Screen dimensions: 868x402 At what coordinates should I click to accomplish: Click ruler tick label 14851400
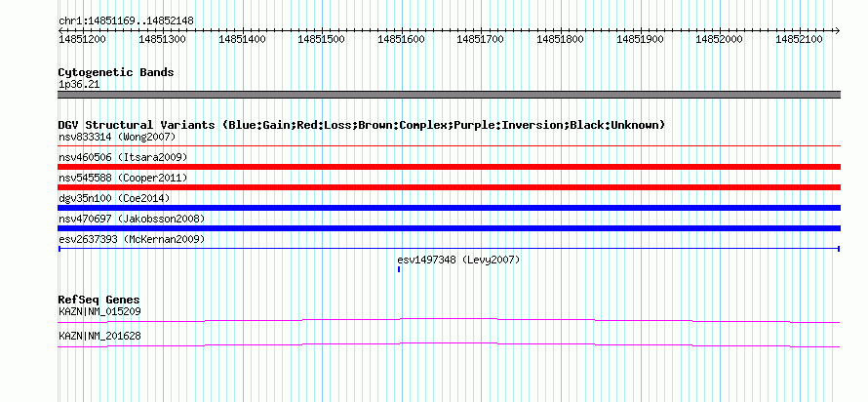click(x=242, y=39)
